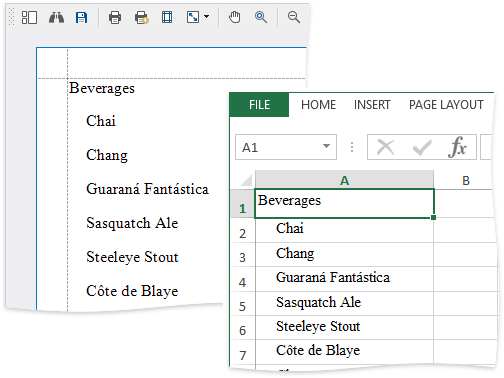Screen dimensions: 504x378
Task: Switch to the HOME ribbon tab
Action: coord(318,105)
